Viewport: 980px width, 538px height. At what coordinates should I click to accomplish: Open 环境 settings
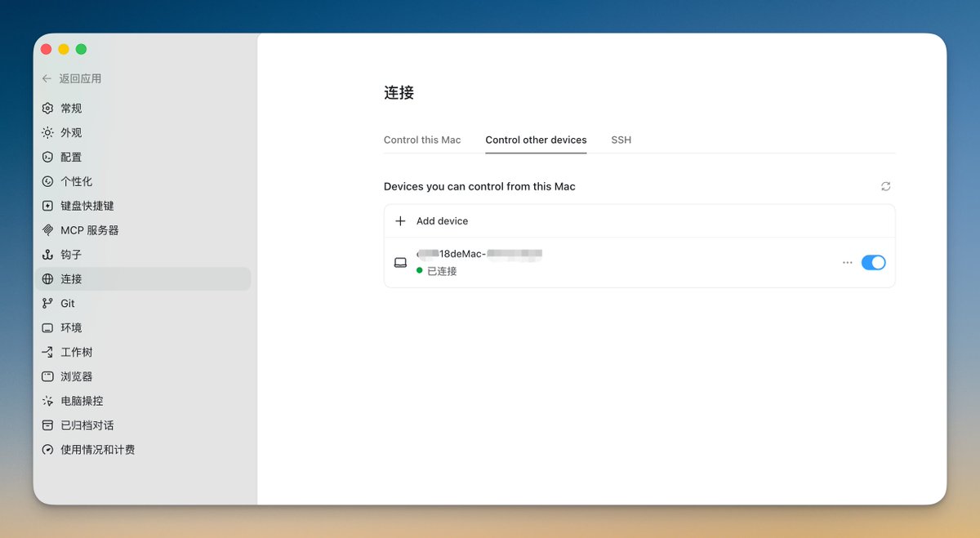tap(142, 327)
